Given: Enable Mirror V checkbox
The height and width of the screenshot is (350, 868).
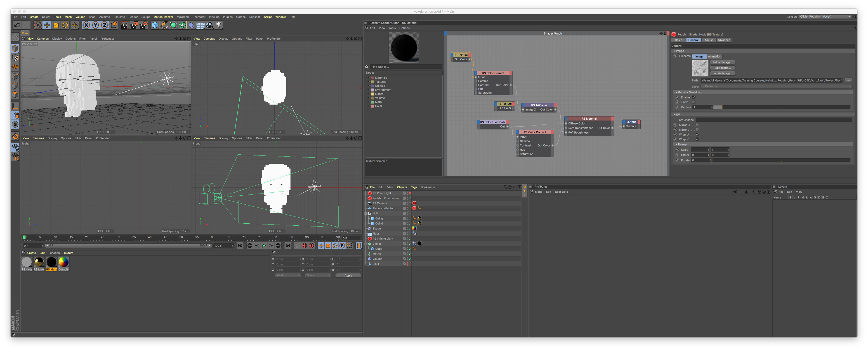Looking at the screenshot, I should [697, 130].
